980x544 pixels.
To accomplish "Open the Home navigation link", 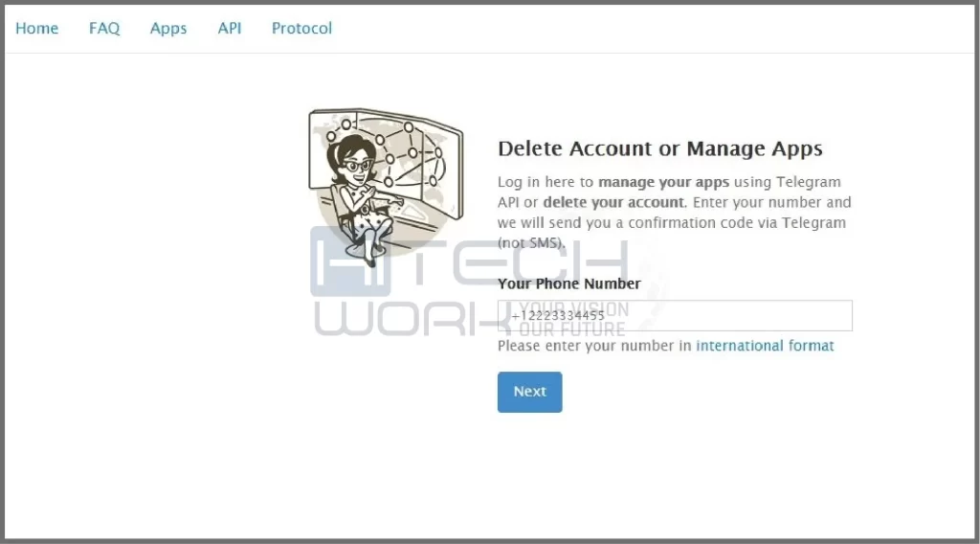I will [37, 28].
